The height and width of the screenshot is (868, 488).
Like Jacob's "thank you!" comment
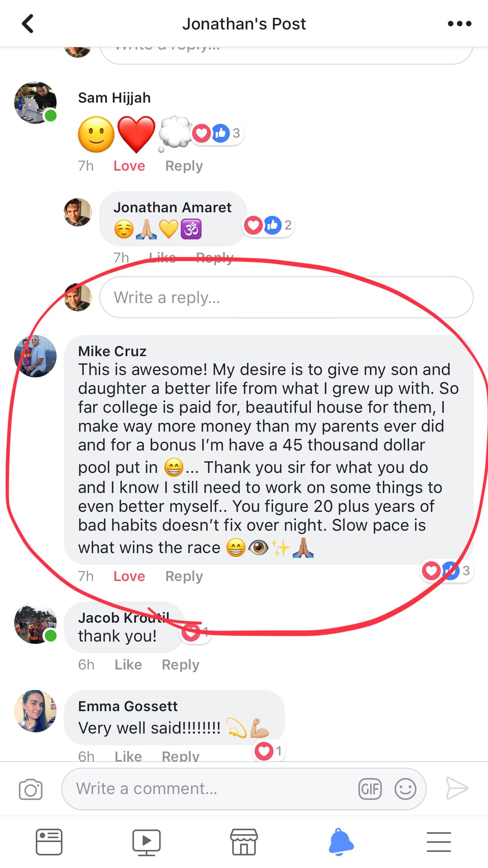[128, 665]
